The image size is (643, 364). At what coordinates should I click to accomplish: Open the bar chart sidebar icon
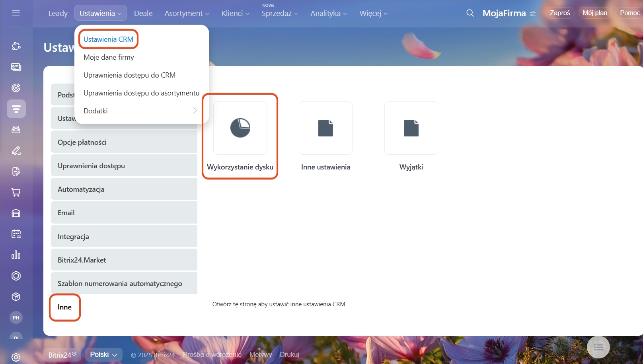tap(16, 255)
